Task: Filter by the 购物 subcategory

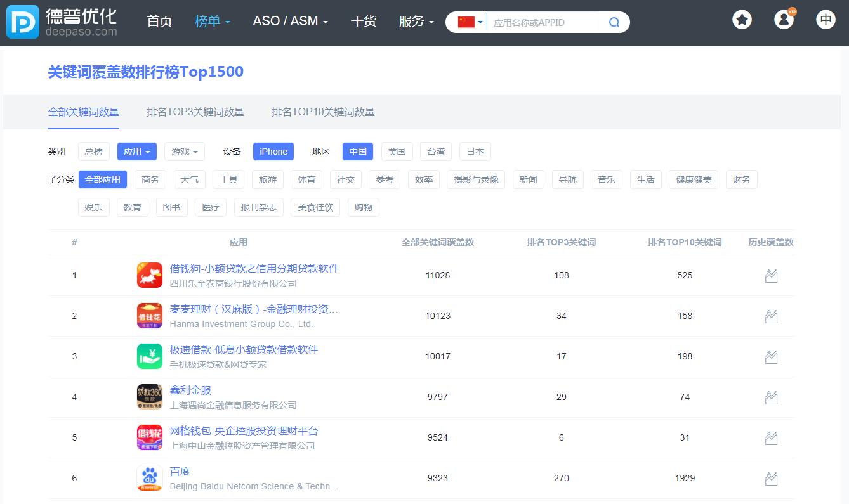Action: point(364,207)
